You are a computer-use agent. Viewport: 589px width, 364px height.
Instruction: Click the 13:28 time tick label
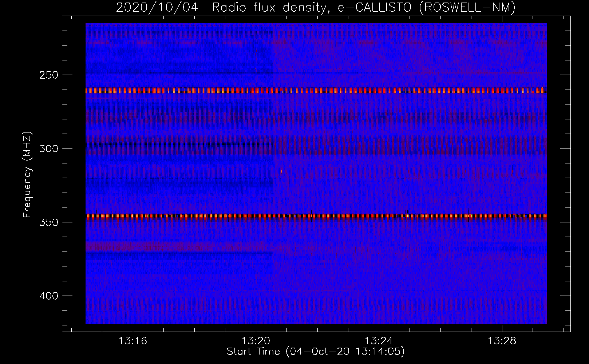(x=502, y=341)
